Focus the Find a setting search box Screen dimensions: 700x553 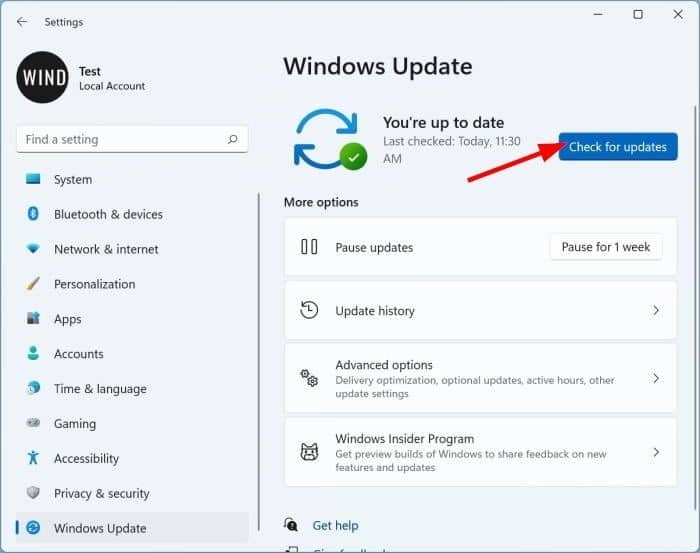[x=120, y=140]
